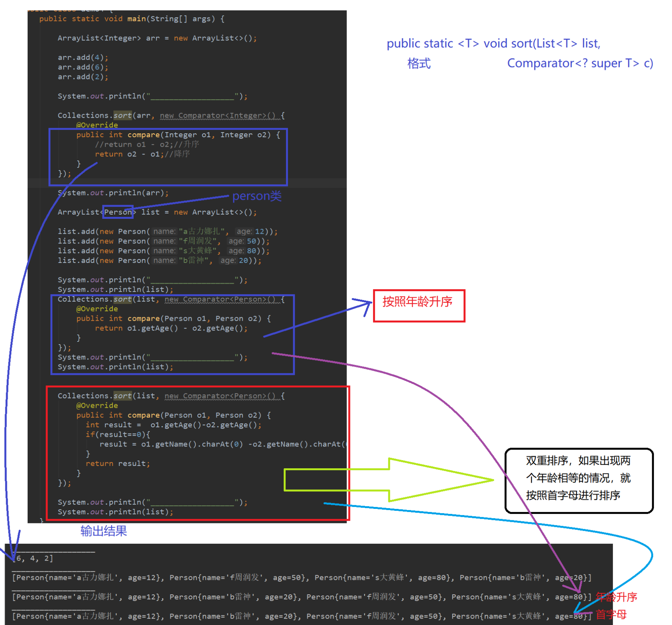This screenshot has width=672, height=625.
Task: Click the blue annotation text 'person类'
Action: click(x=257, y=196)
